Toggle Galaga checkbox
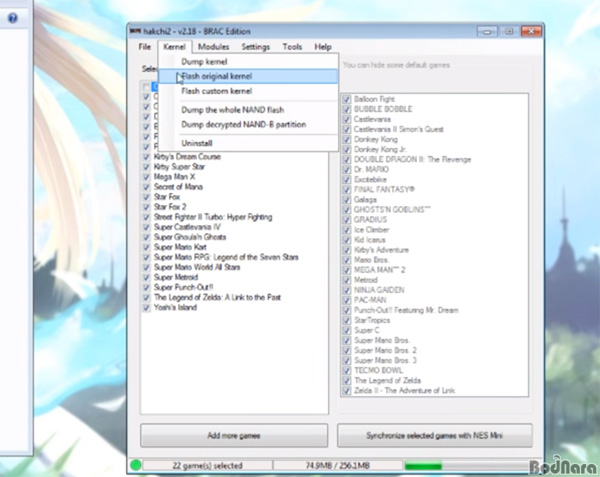Viewport: 600px width, 477px height. click(x=347, y=200)
